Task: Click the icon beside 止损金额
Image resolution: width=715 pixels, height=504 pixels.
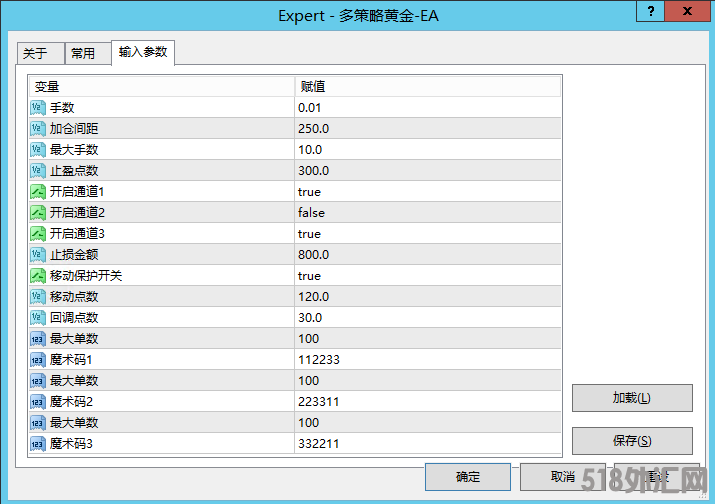Action: point(38,255)
